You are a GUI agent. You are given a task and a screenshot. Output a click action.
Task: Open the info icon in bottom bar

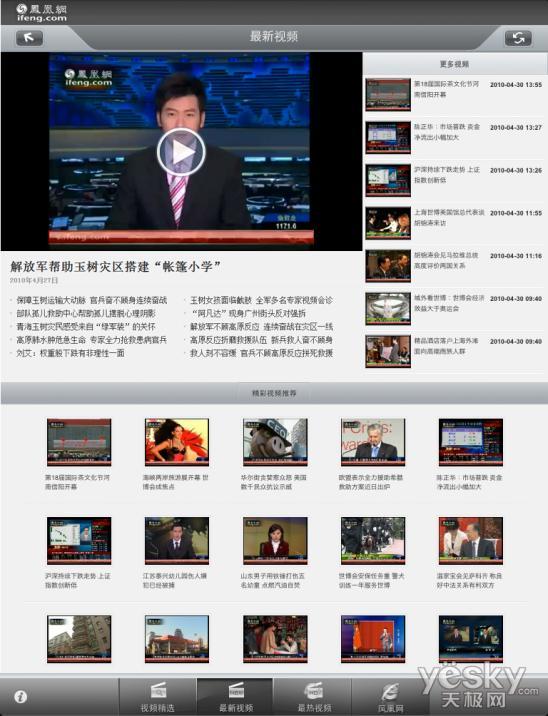point(21,697)
